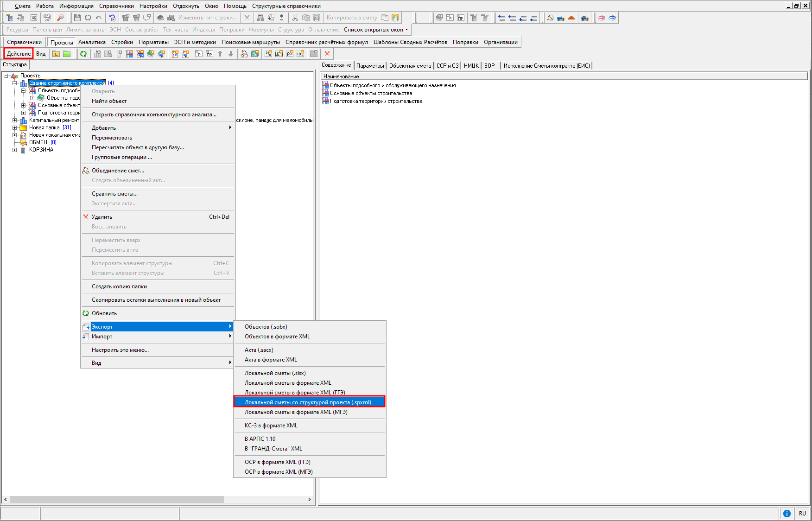The width and height of the screenshot is (812, 521).
Task: Open the Список открытых окон dropdown
Action: [x=376, y=30]
